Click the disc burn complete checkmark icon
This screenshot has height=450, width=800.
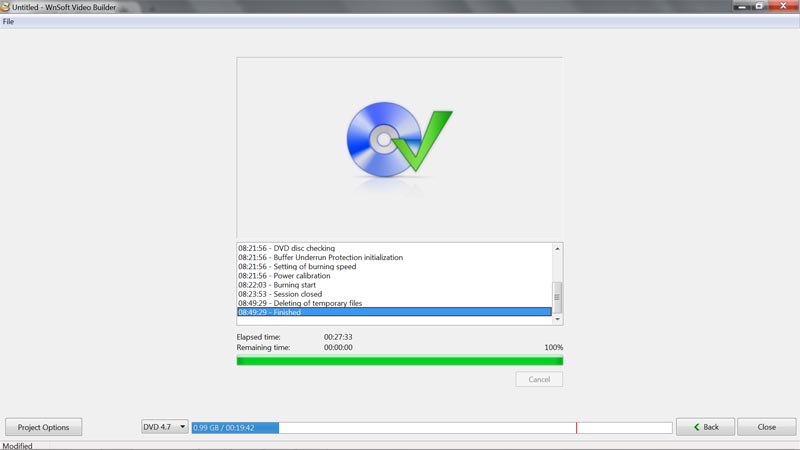pos(399,139)
